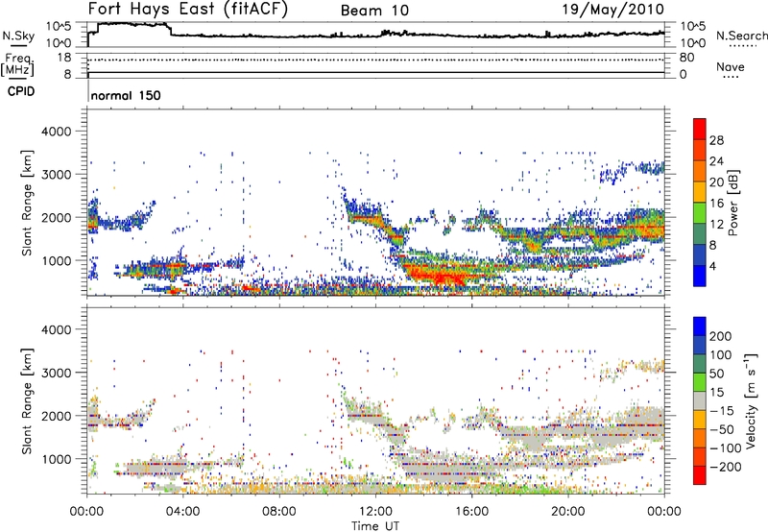This screenshot has height=532, width=768.
Task: Click the yellow segment of Power colorbar
Action: click(x=700, y=191)
